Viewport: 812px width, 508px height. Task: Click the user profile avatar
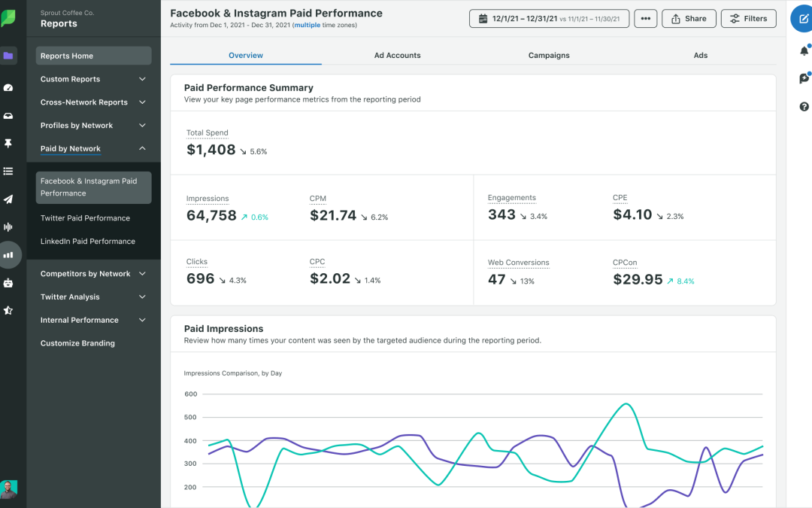pyautogui.click(x=8, y=488)
